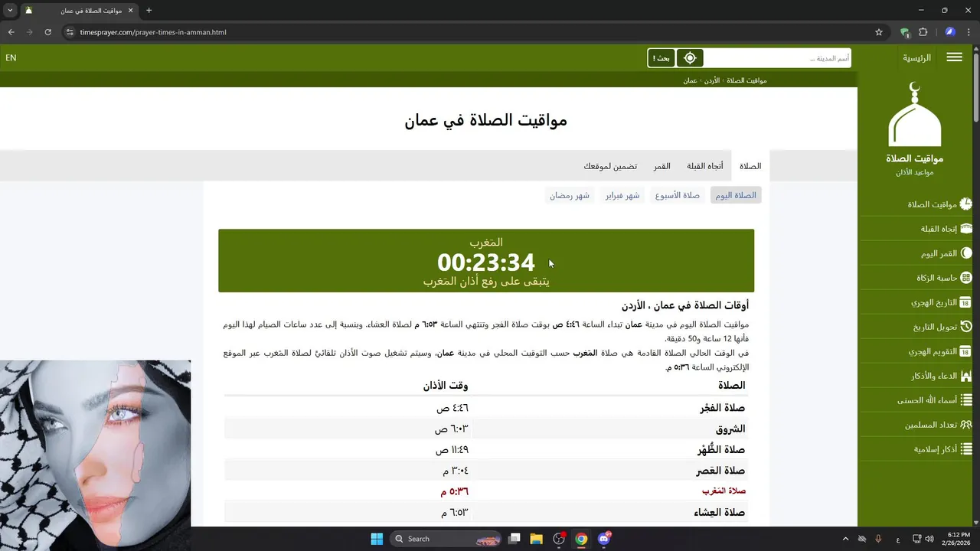Screen dimensions: 980x551
Task: Click the city name search field
Action: (776, 58)
